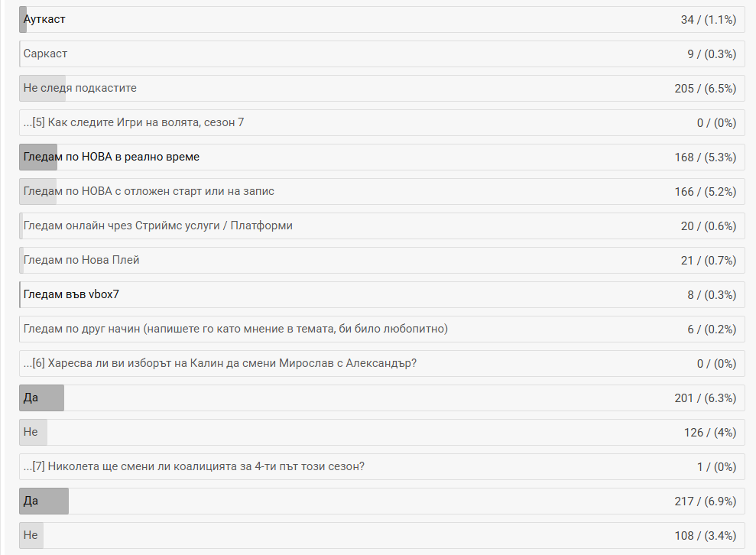The height and width of the screenshot is (555, 756).
Task: Click the "Гледам във vbox7" option
Action: (x=72, y=294)
